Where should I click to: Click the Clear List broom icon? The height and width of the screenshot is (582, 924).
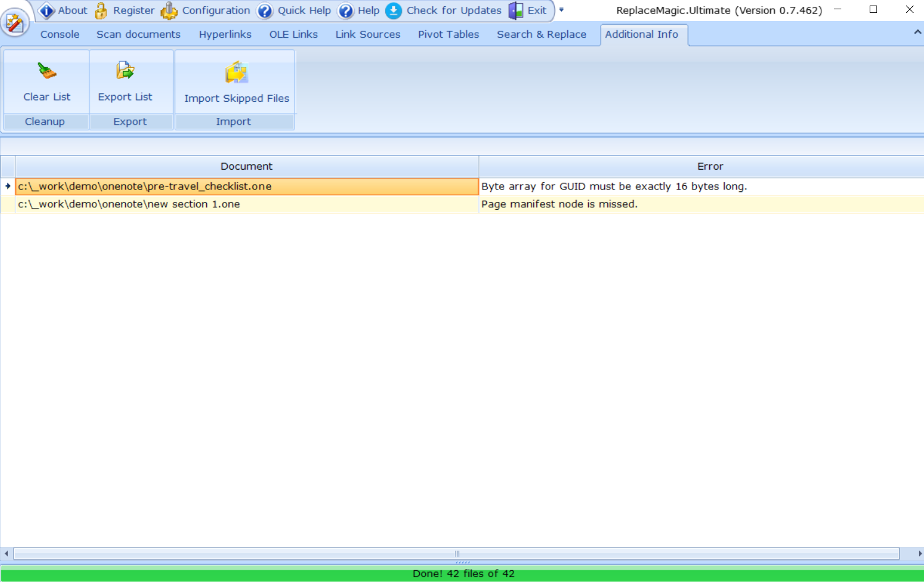pyautogui.click(x=47, y=72)
